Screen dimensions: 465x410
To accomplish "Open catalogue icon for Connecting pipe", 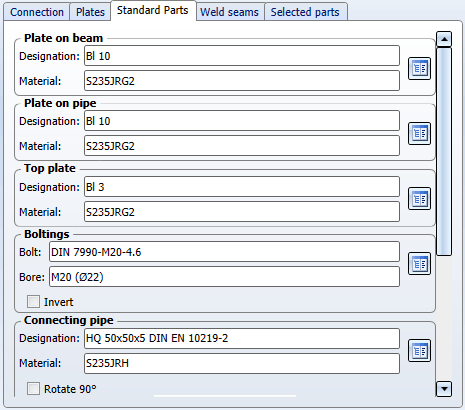I will [419, 351].
